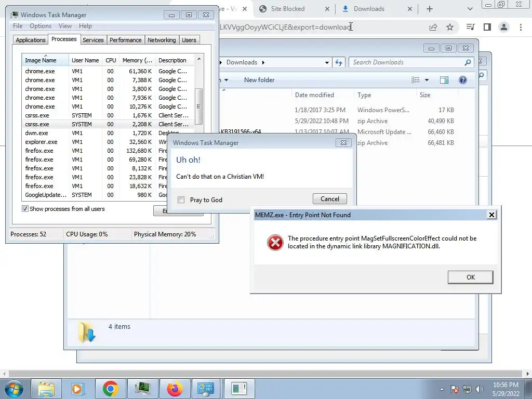Tick the Pray to God checkbox

coord(181,200)
